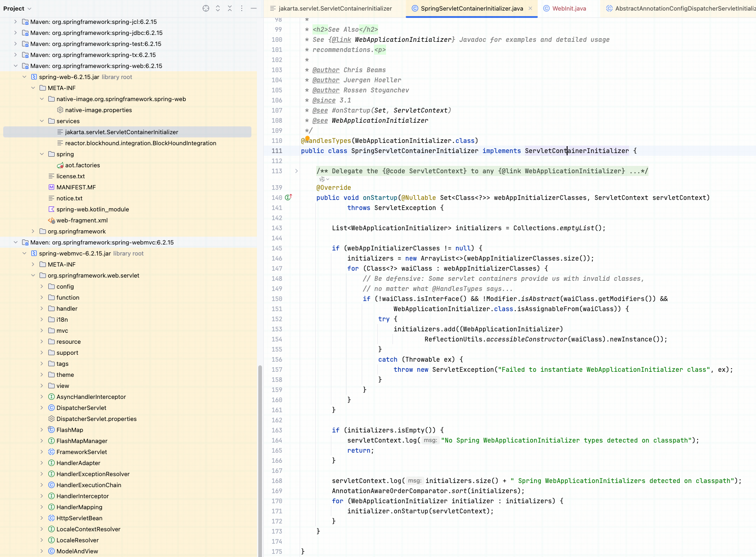Screen dimensions: 756x557
Task: Click the Project panel vertical scrollbar
Action: pyautogui.click(x=260, y=460)
